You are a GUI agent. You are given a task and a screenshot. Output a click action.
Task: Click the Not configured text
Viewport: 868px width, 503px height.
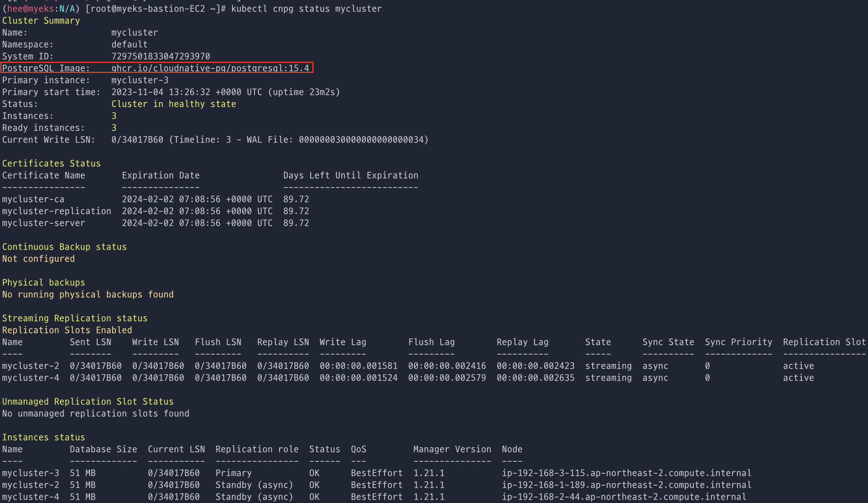(x=38, y=259)
